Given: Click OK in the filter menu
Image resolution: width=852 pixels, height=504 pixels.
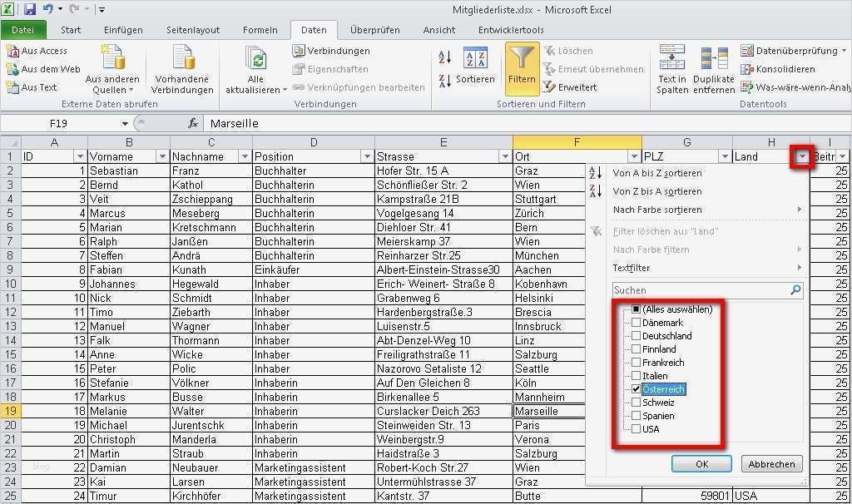Looking at the screenshot, I should [701, 464].
